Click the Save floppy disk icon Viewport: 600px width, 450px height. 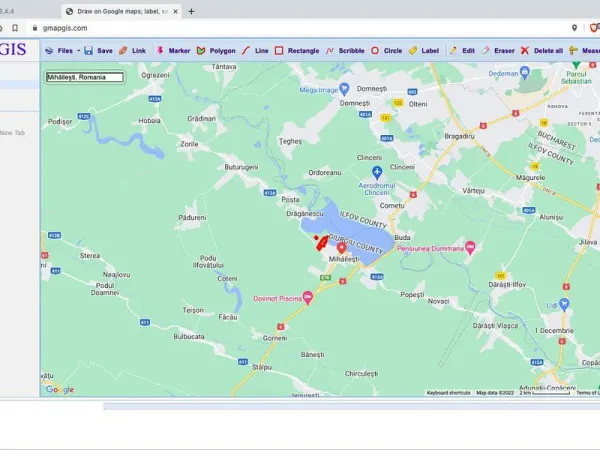88,51
